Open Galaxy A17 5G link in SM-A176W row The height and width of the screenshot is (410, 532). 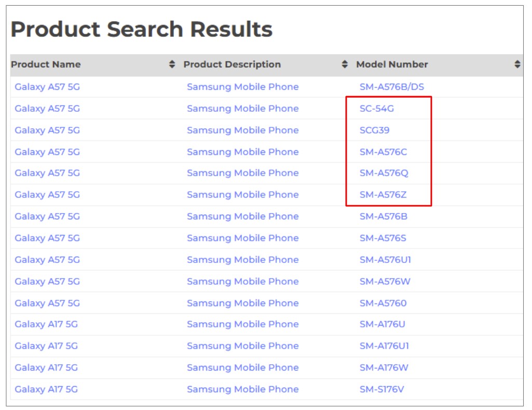[46, 368]
